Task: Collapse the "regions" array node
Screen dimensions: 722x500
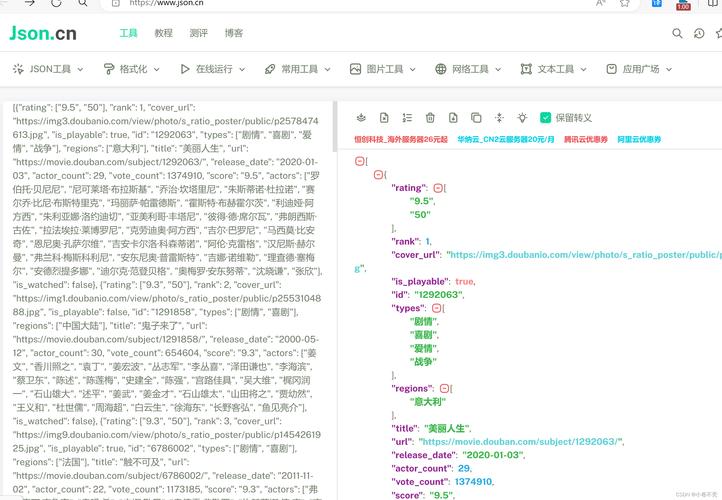Action: (444, 389)
